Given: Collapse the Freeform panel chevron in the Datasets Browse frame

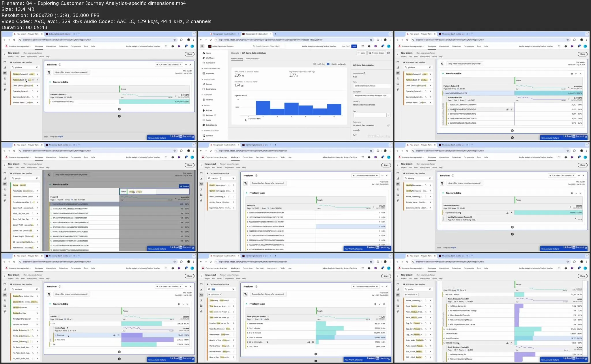Looking at the screenshot, I should (x=186, y=65).
